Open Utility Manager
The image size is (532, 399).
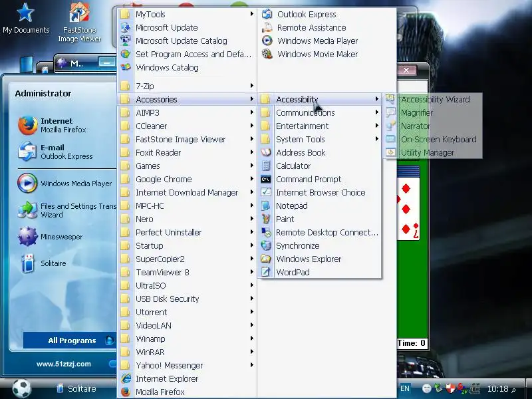pos(433,152)
